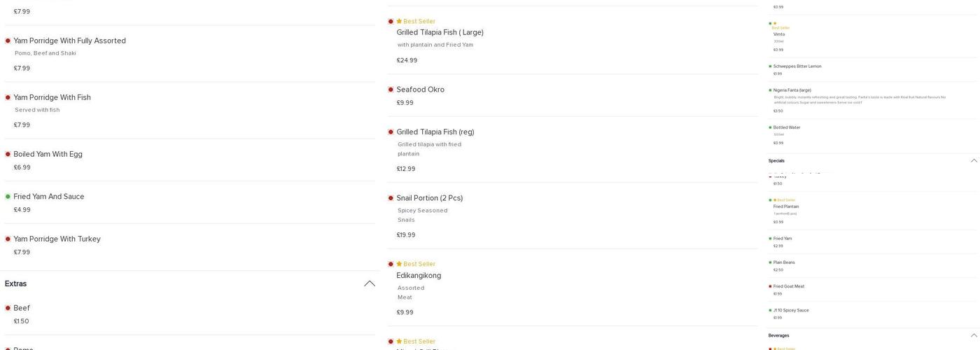Click the red dot next to Snail Portion (2 Pcs)

coord(391,198)
